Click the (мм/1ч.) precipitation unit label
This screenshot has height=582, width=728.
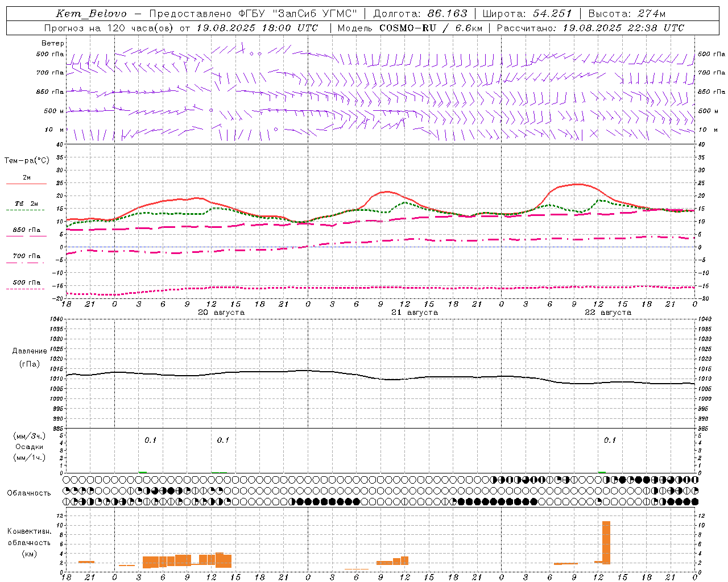[x=30, y=458]
